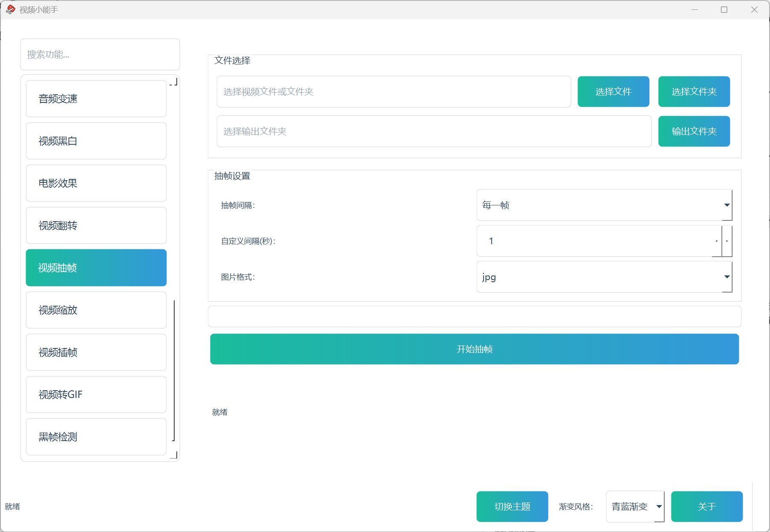Increase the 自定义间隔 value with up arrow
The width and height of the screenshot is (770, 532).
click(x=717, y=241)
